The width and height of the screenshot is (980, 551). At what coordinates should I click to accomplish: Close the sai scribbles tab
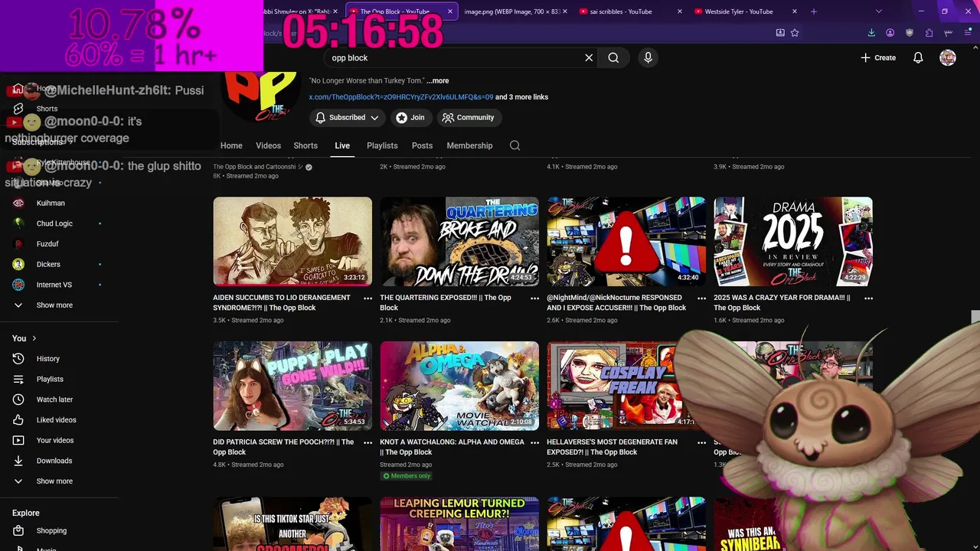coord(679,11)
